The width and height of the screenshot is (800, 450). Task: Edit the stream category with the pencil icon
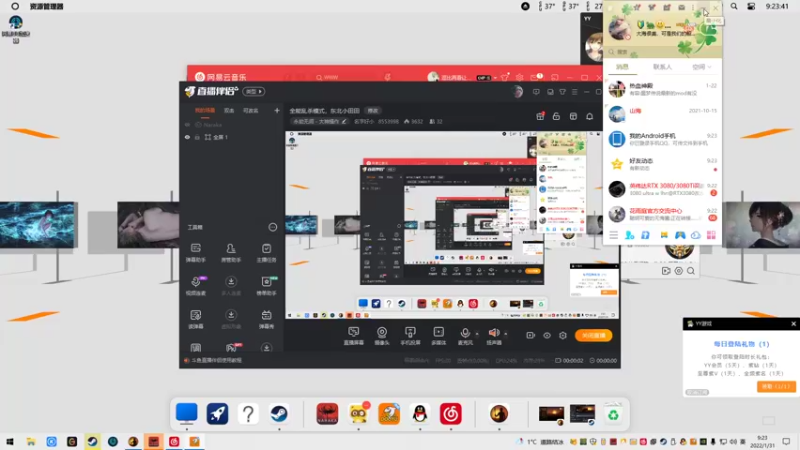344,121
